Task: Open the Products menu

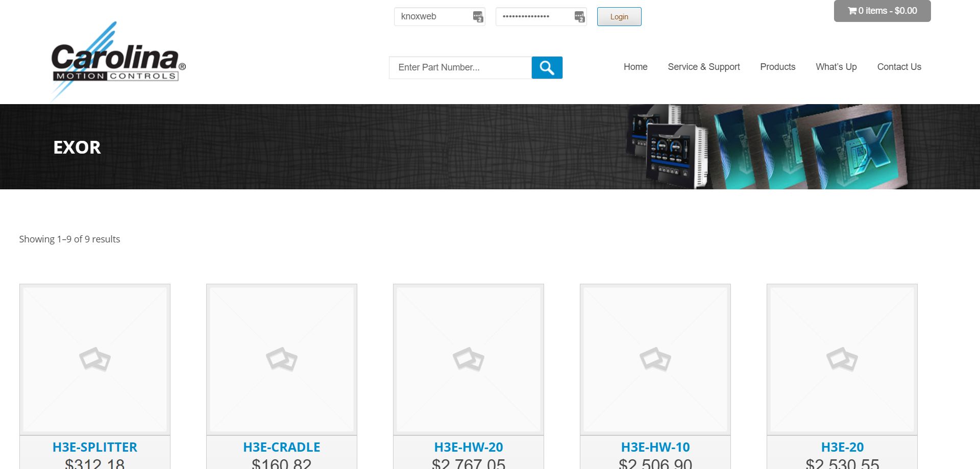Action: coord(778,67)
